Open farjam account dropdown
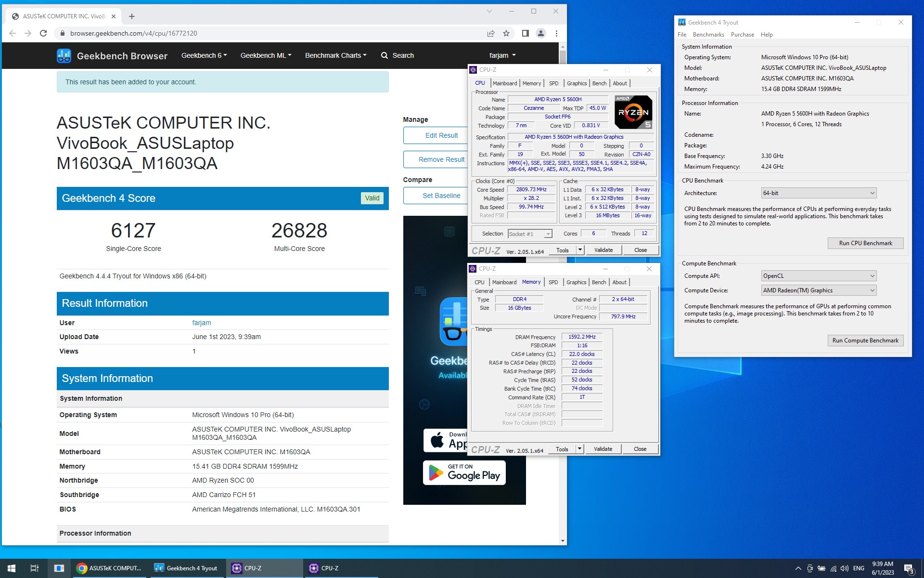The width and height of the screenshot is (924, 578). (x=502, y=55)
